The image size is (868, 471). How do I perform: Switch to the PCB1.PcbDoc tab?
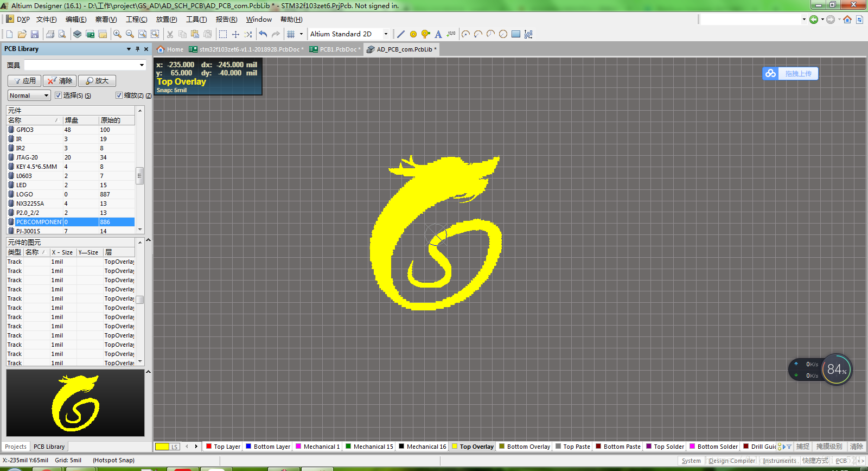point(335,49)
